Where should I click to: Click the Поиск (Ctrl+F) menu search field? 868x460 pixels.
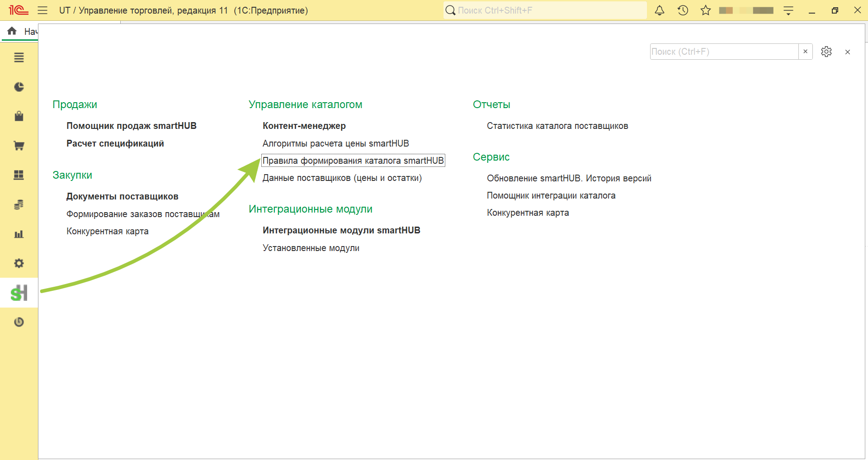click(x=724, y=52)
